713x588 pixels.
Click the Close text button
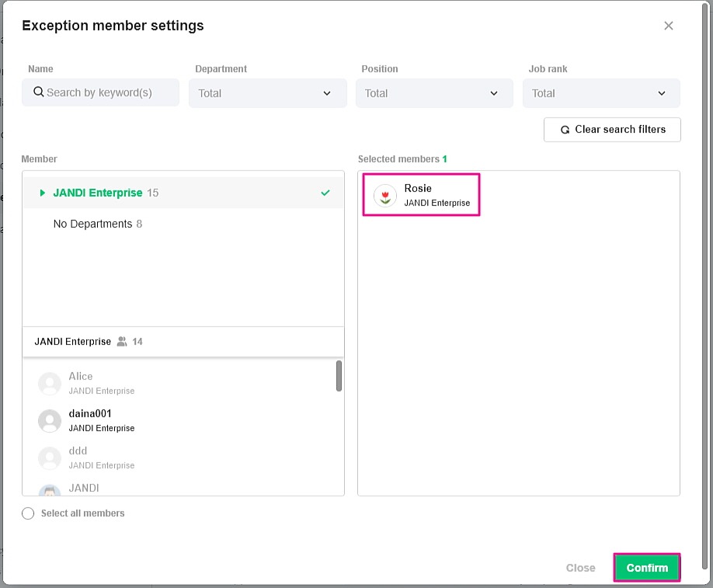click(580, 568)
